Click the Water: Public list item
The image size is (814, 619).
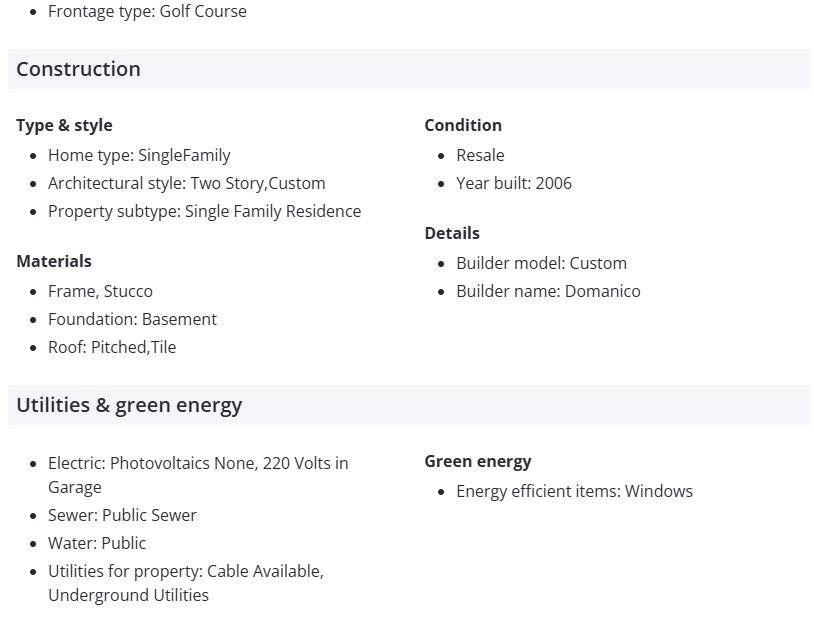[x=97, y=543]
